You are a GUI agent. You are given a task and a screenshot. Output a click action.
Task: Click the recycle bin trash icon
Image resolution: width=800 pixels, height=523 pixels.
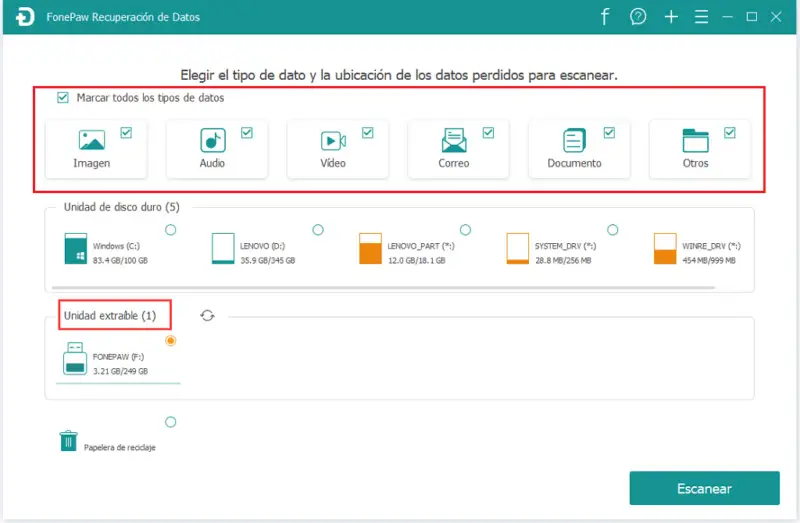tap(68, 441)
